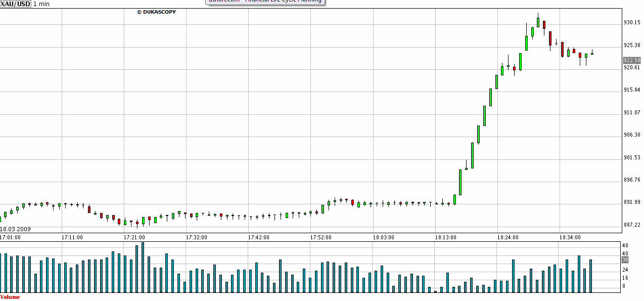
Task: Select the 17:52:00 time label
Action: tap(321, 237)
